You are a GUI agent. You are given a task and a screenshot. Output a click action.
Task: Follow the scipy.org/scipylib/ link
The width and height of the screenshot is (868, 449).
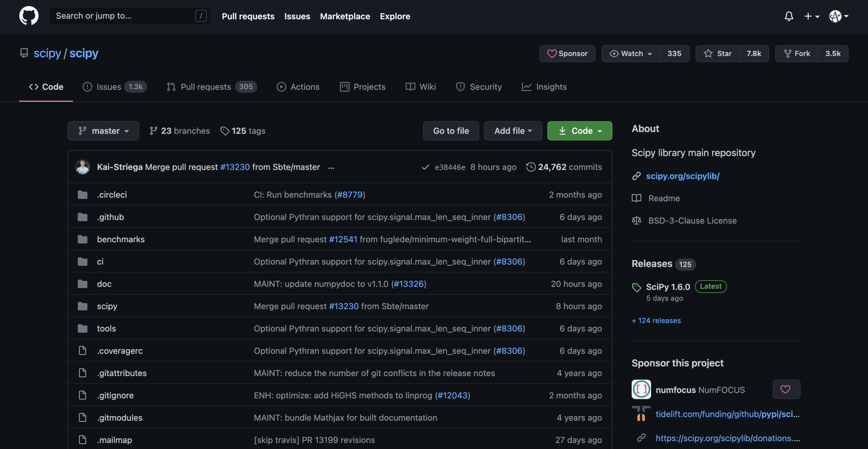click(x=682, y=176)
